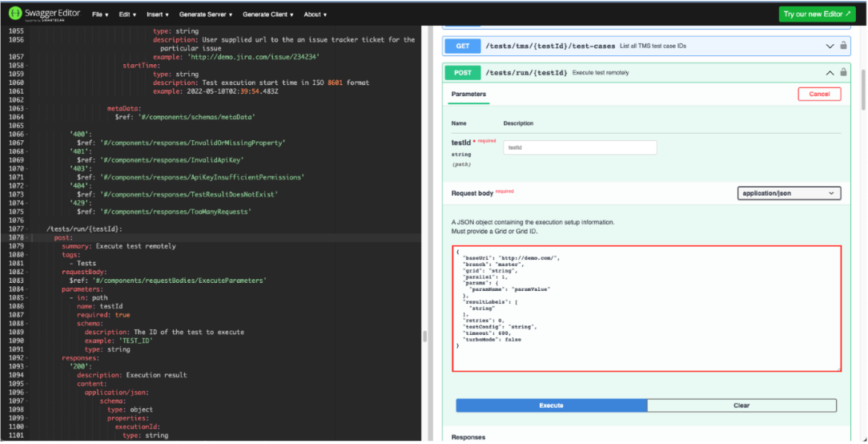
Task: Collapse the POST /tests/run/{testId} operation chevron
Action: [830, 73]
